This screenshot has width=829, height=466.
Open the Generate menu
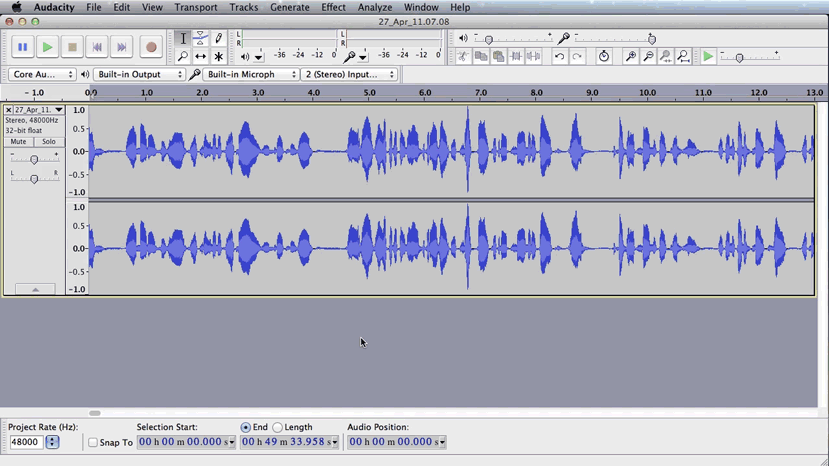point(289,7)
